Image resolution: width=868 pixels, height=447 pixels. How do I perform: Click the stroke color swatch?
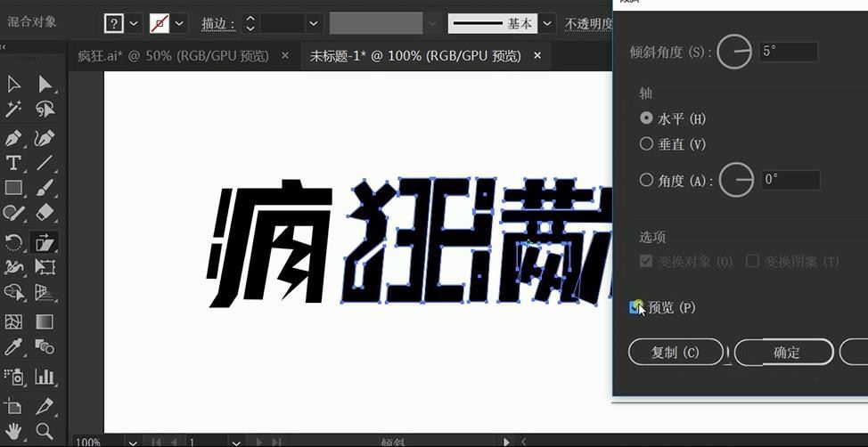point(160,23)
